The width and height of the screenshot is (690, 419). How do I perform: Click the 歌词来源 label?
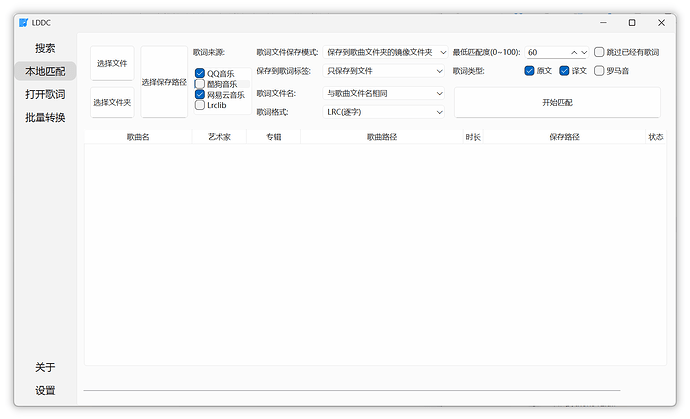point(209,52)
